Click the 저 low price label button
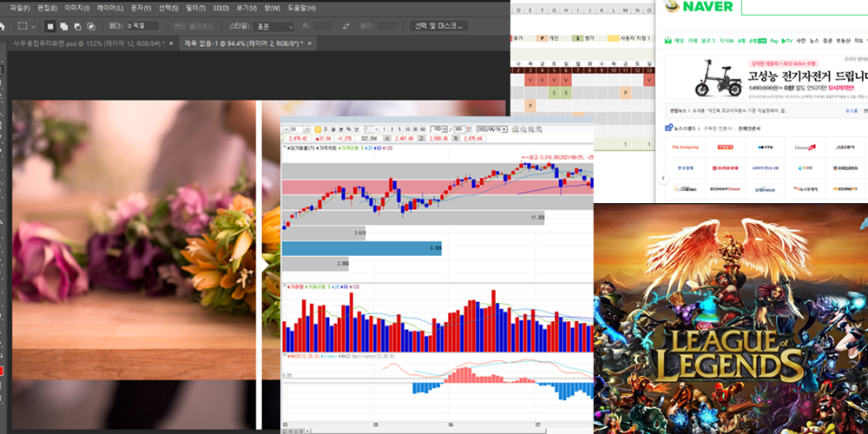The width and height of the screenshot is (868, 434). 456,138
